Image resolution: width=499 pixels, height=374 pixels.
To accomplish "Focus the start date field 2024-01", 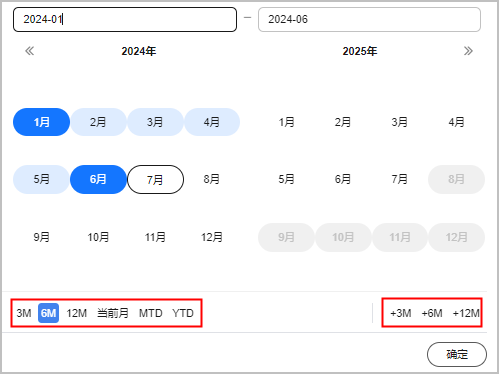I will [x=125, y=20].
